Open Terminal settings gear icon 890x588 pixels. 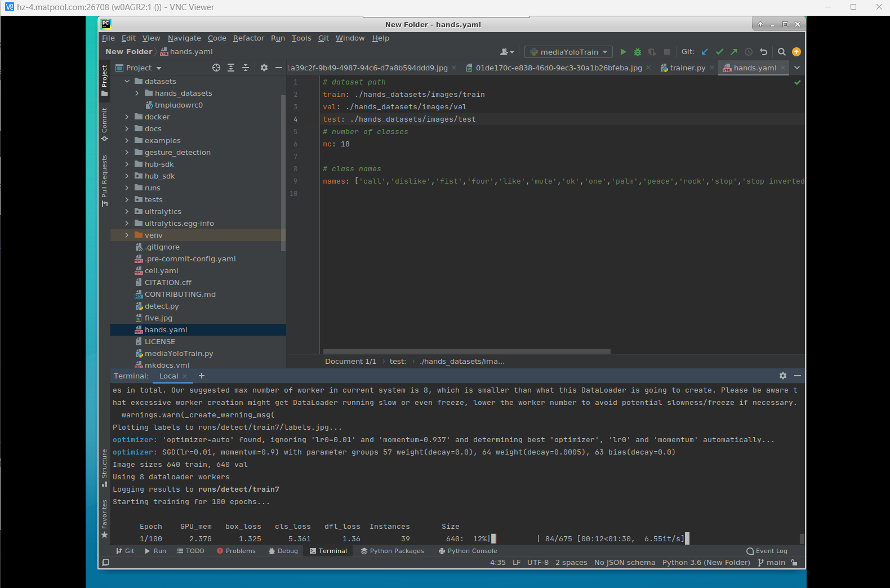[783, 376]
